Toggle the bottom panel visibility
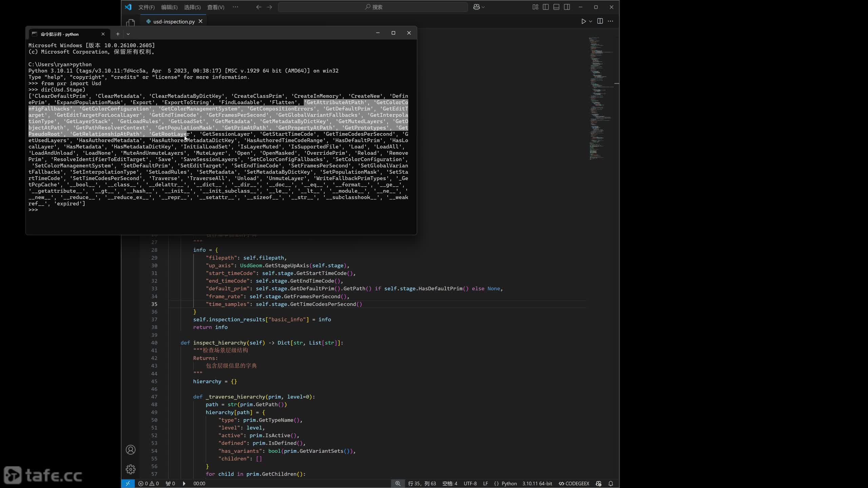The image size is (868, 488). coord(556,7)
